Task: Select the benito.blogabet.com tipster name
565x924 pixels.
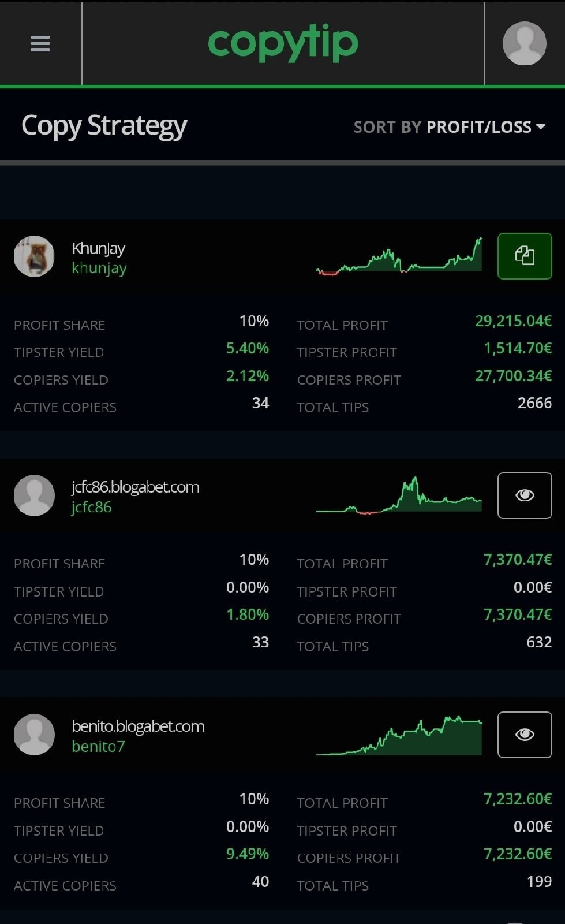Action: click(x=138, y=726)
